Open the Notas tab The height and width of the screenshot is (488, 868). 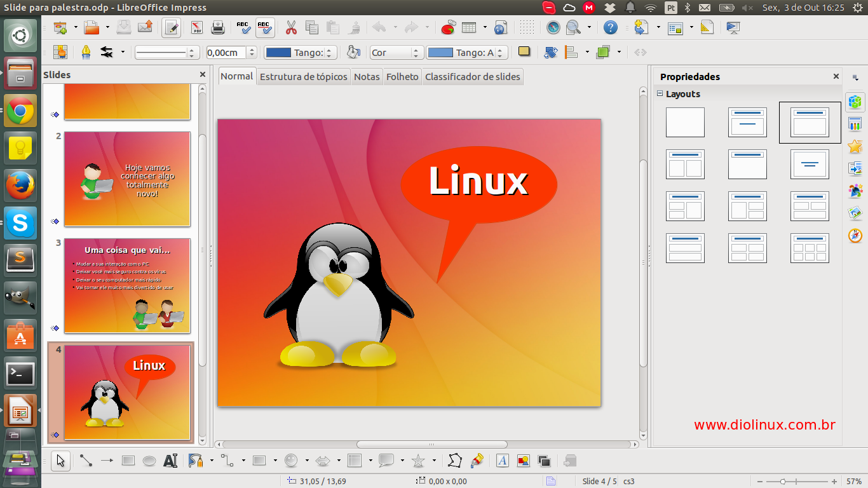click(x=367, y=77)
